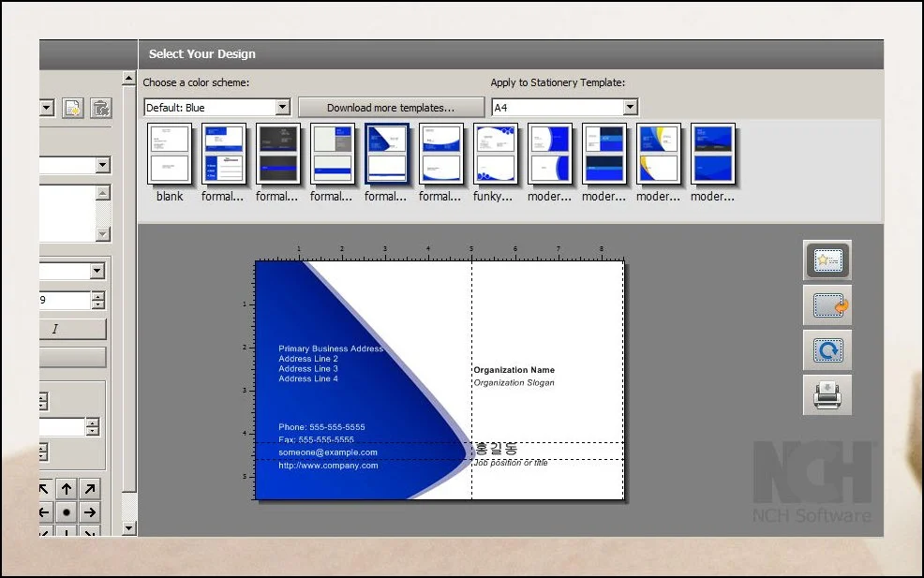
Task: Click Download more templates button
Action: tap(391, 108)
